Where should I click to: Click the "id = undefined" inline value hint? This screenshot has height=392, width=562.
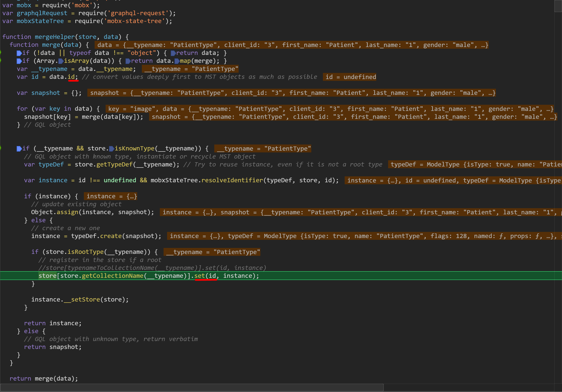point(349,77)
